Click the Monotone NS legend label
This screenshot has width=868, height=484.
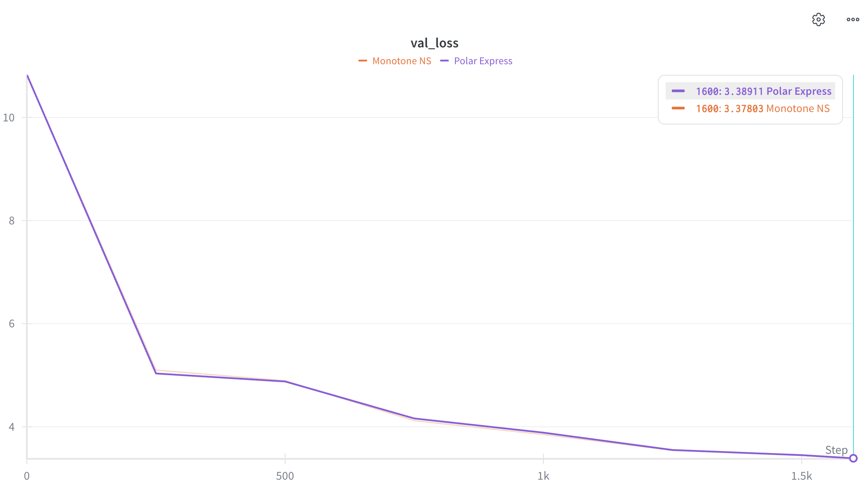tap(402, 61)
